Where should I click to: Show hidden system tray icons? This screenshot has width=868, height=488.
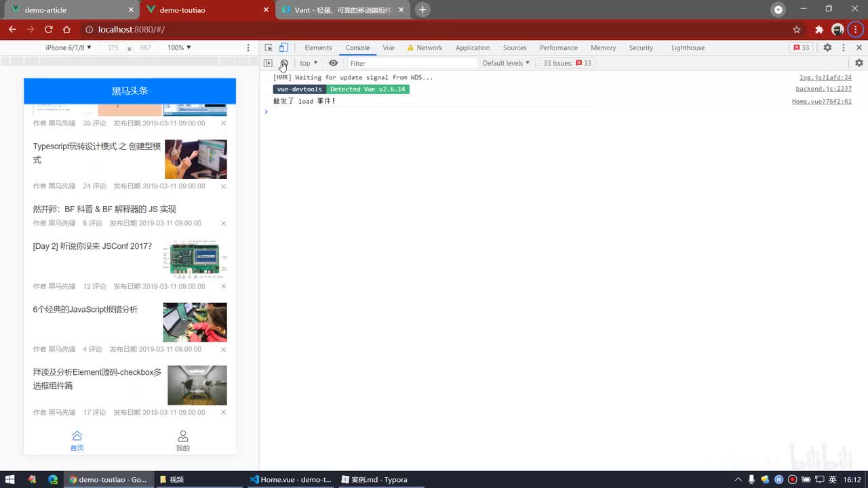[738, 479]
